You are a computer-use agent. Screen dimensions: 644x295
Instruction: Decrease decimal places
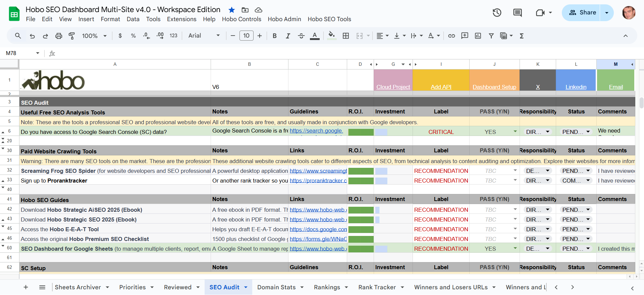click(147, 36)
